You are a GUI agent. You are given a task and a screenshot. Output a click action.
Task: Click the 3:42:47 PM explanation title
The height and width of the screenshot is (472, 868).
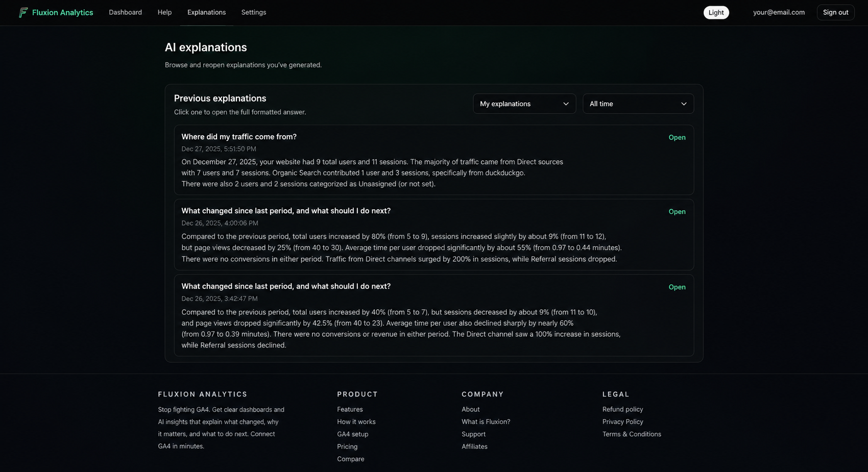[286, 286]
